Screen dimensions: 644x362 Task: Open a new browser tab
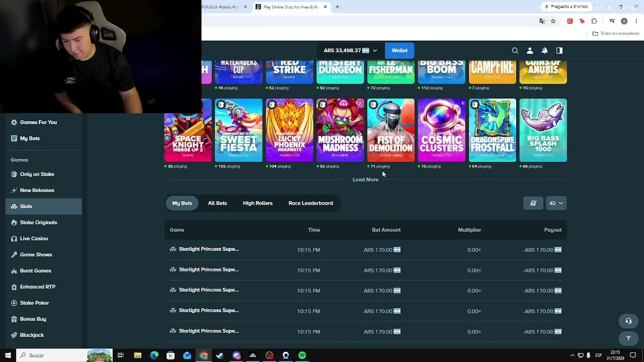pyautogui.click(x=338, y=7)
